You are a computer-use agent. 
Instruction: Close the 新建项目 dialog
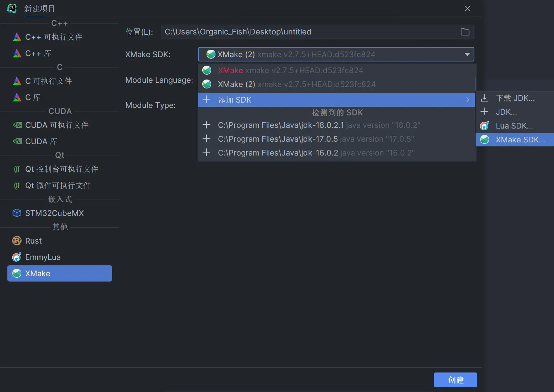point(467,9)
